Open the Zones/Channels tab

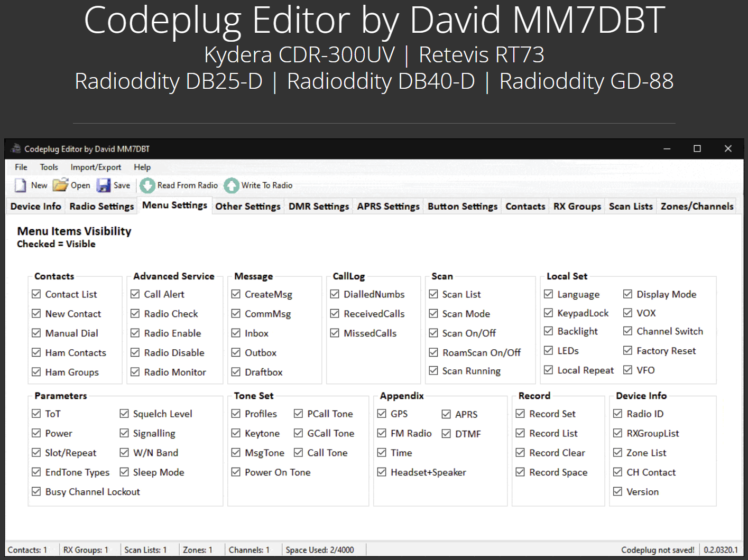coord(697,206)
